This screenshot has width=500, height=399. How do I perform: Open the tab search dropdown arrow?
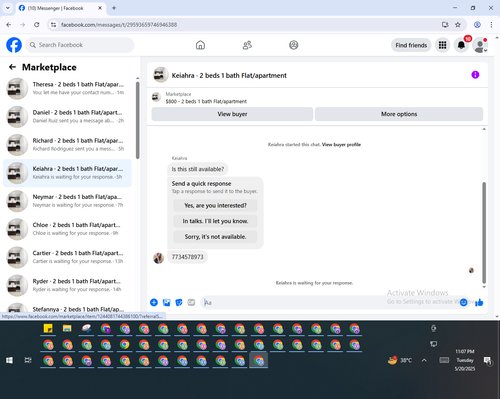pyautogui.click(x=8, y=8)
